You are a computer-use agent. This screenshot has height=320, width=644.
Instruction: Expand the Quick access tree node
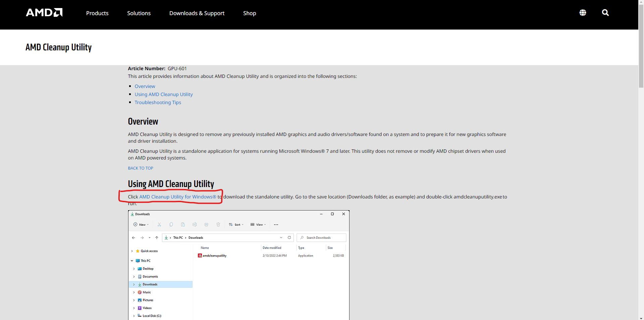pos(132,251)
